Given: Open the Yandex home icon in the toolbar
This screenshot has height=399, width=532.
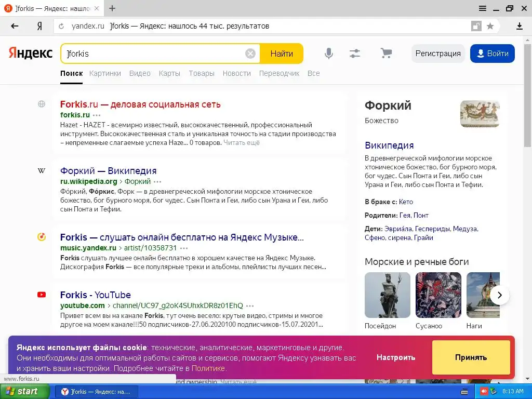Looking at the screenshot, I should tap(39, 26).
